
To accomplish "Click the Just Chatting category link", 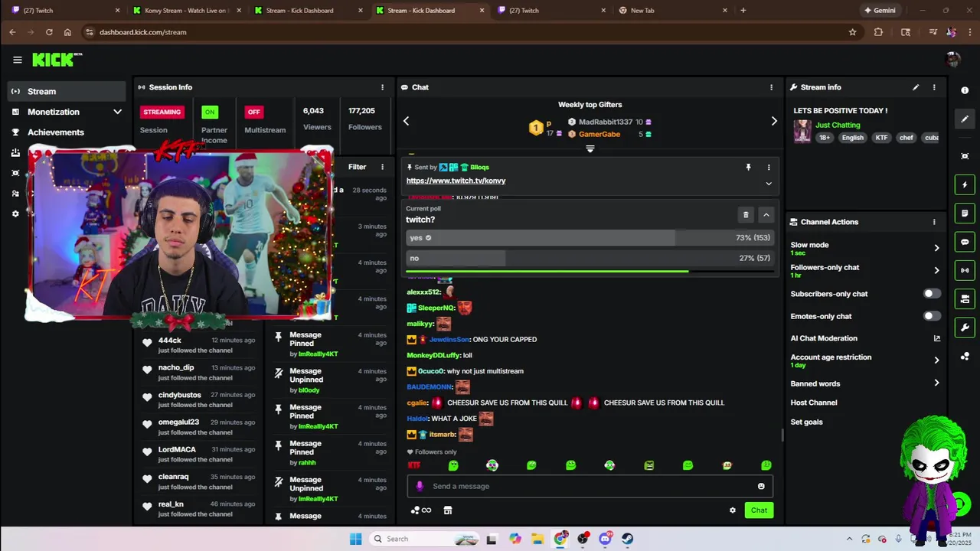I will coord(838,125).
